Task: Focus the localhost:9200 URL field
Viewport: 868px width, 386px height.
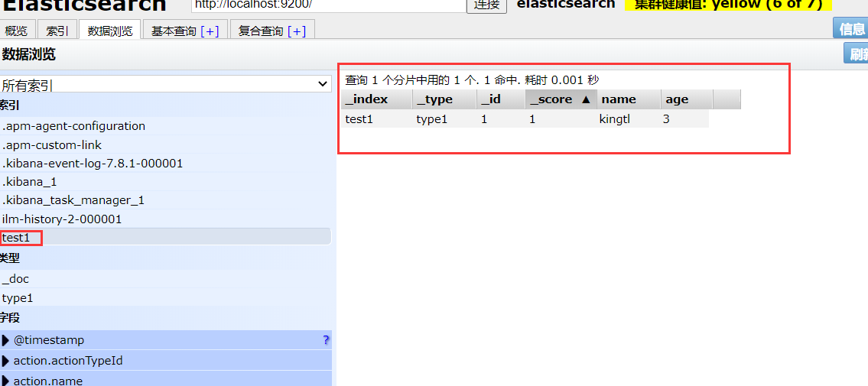Action: click(x=329, y=5)
